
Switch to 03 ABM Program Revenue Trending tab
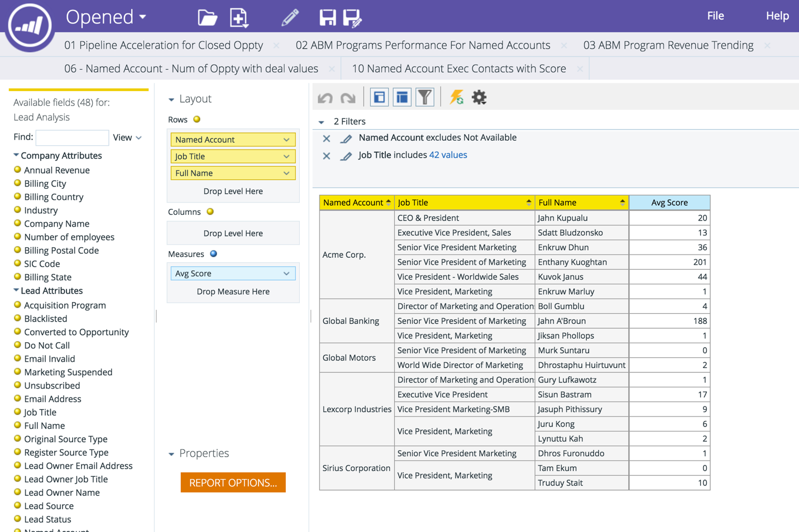[x=668, y=45]
